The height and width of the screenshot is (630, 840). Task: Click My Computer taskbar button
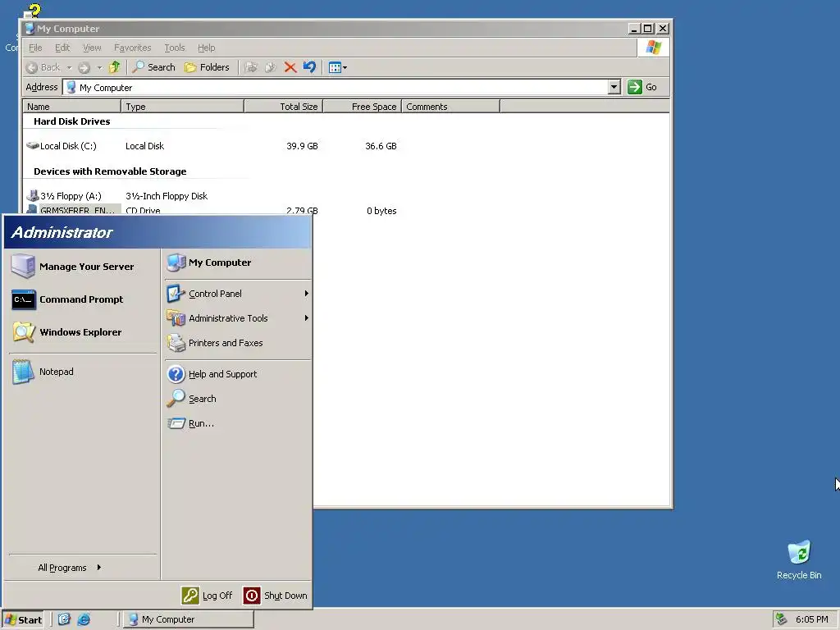click(189, 619)
